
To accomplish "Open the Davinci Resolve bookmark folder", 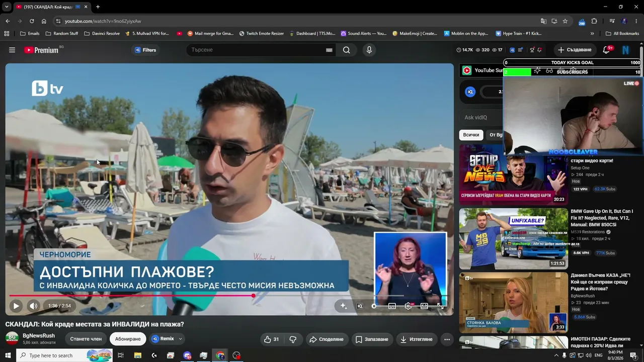I will click(x=102, y=34).
